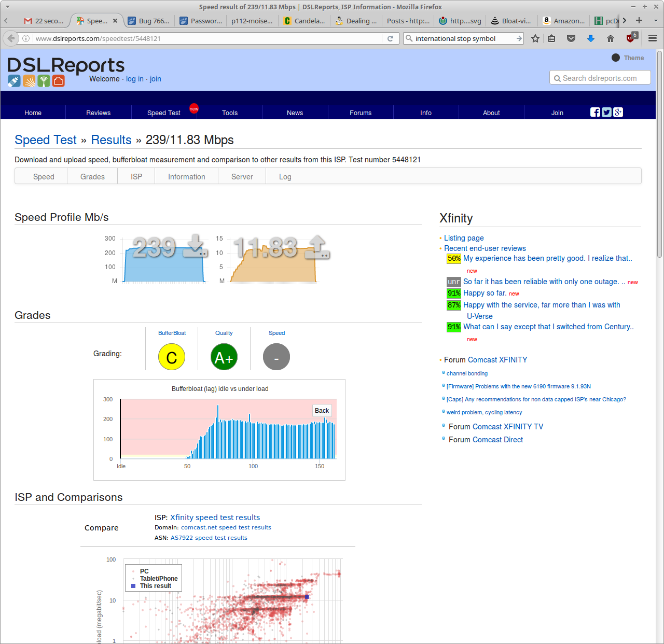Switch to the Amazon tab

point(564,21)
